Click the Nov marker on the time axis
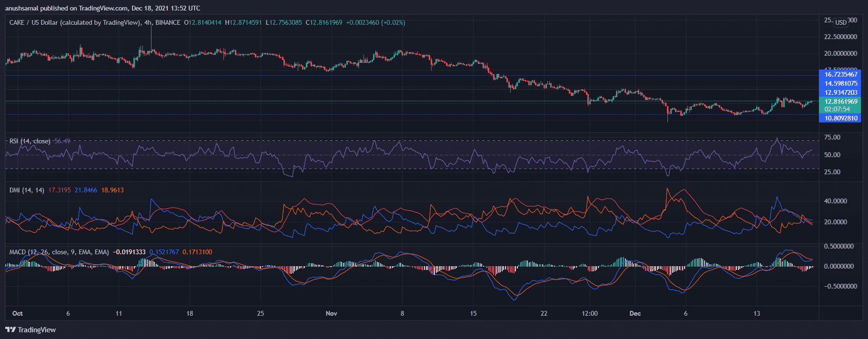 coord(331,313)
